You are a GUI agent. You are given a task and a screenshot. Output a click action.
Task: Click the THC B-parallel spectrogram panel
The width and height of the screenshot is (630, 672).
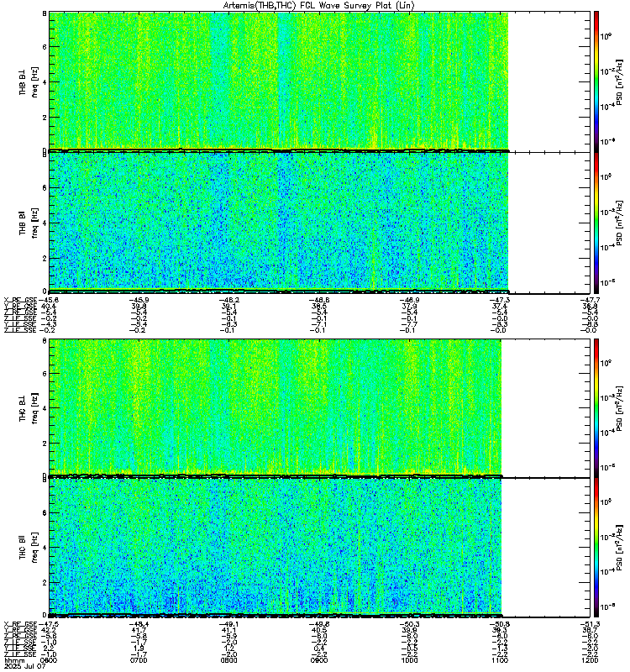tap(320, 547)
